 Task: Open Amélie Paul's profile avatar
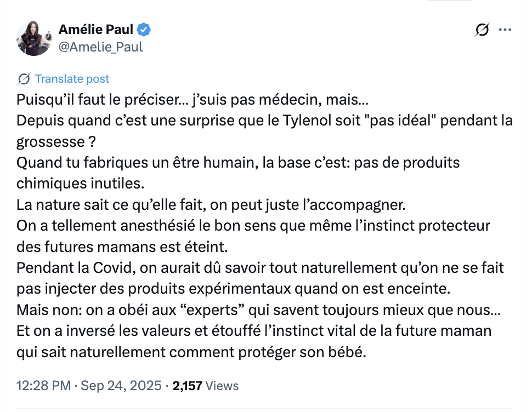34,38
